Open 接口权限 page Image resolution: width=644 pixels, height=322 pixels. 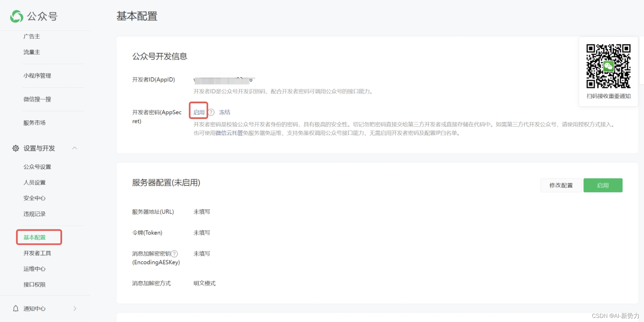tap(35, 284)
